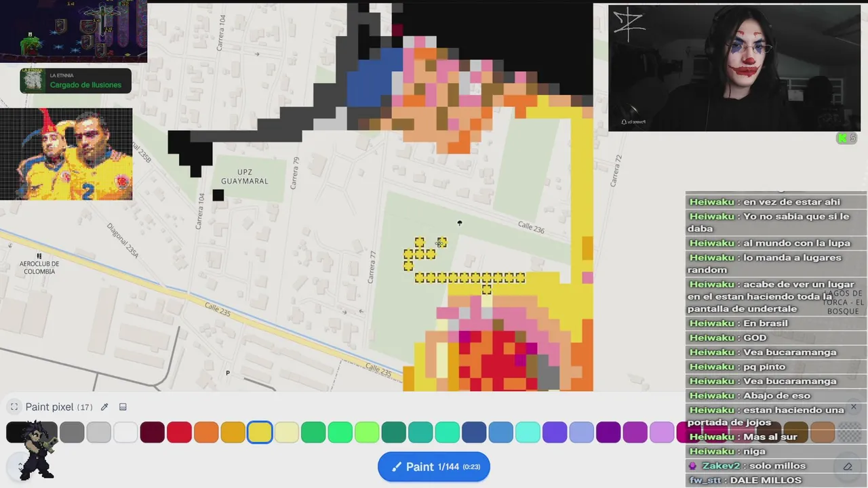Pick the light lavender color swatch

coord(662,432)
